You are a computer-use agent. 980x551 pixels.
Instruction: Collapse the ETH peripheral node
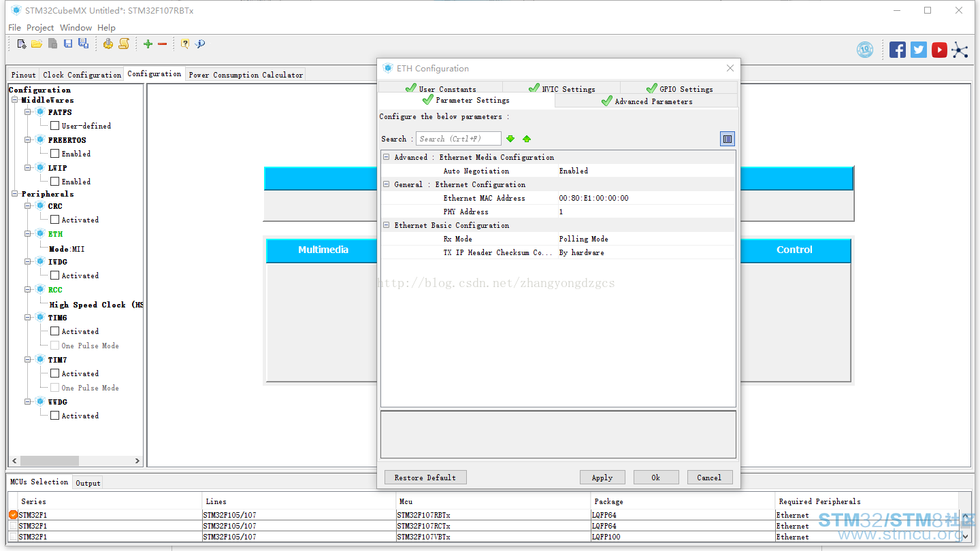[28, 233]
